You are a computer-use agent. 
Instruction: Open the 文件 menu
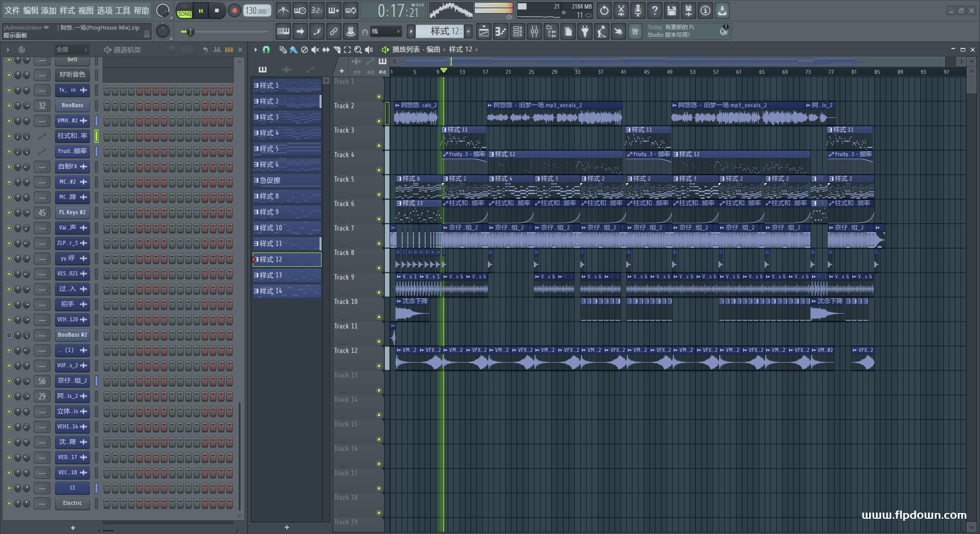(12, 10)
